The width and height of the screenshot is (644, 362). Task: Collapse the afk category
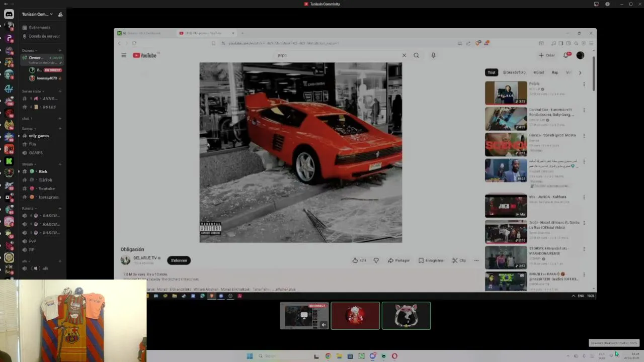(x=26, y=261)
